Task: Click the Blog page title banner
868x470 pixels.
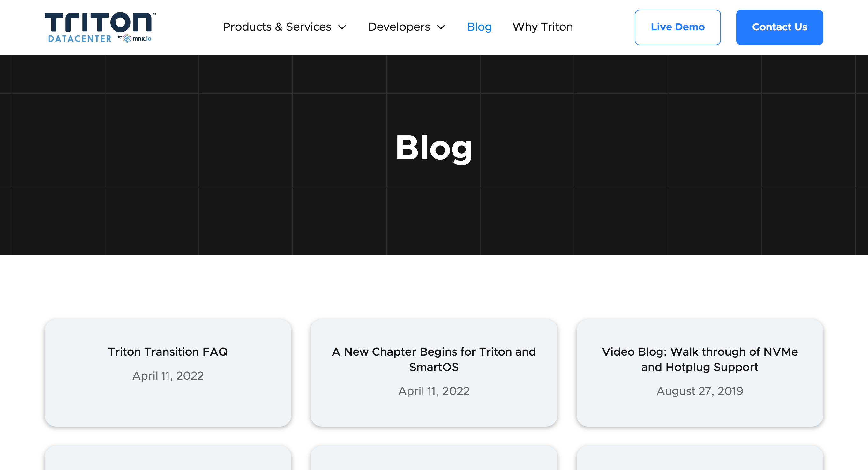Action: tap(434, 149)
